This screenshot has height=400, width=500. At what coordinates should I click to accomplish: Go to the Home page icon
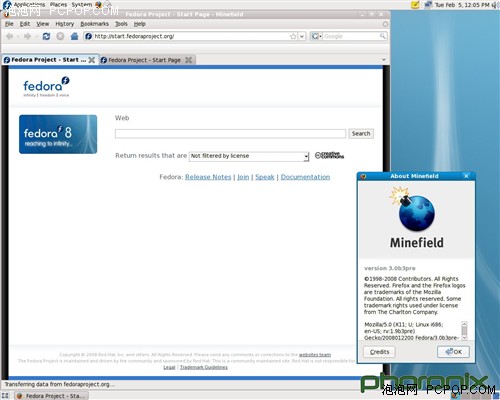pyautogui.click(x=74, y=36)
